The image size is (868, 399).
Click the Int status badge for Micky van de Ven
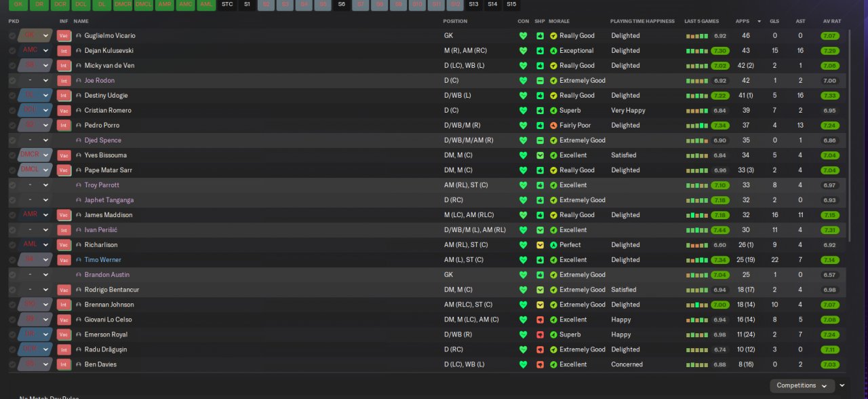[x=64, y=65]
